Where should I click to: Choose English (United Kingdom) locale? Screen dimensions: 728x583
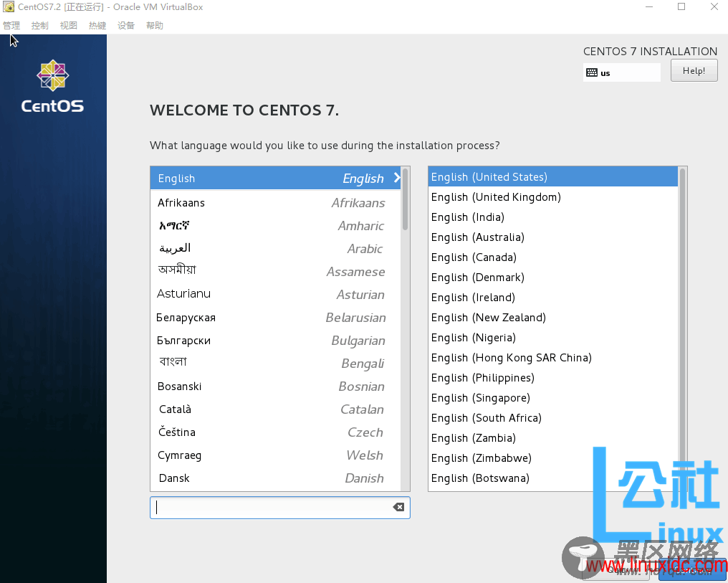pyautogui.click(x=553, y=197)
